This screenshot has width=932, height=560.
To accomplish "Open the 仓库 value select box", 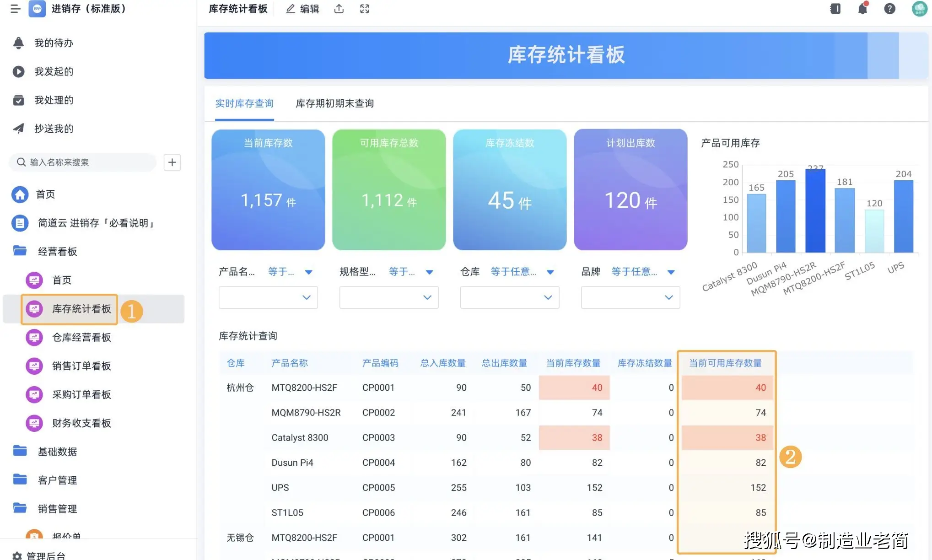I will (x=510, y=297).
